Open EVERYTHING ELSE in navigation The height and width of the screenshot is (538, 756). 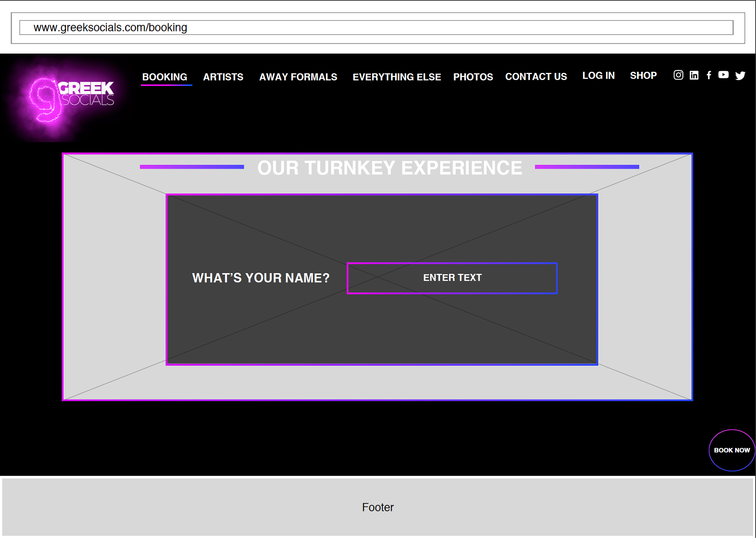coord(397,77)
